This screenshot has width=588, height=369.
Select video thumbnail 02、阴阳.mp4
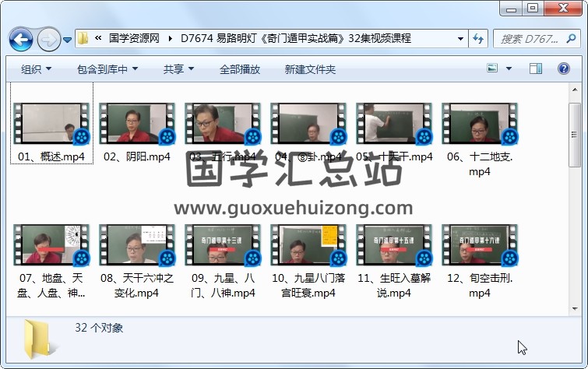[x=137, y=124]
